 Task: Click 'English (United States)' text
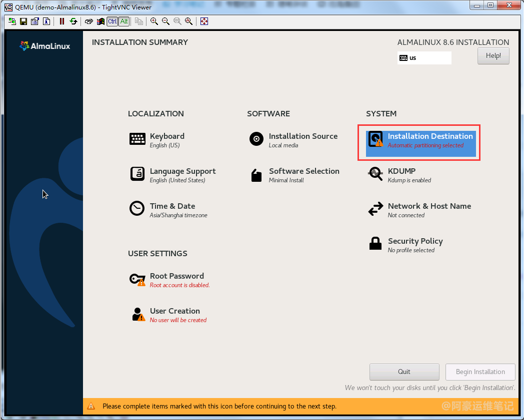[x=177, y=180]
